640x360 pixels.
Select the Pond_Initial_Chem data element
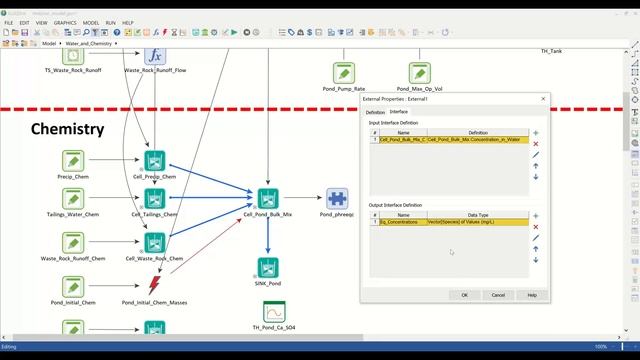[73, 287]
